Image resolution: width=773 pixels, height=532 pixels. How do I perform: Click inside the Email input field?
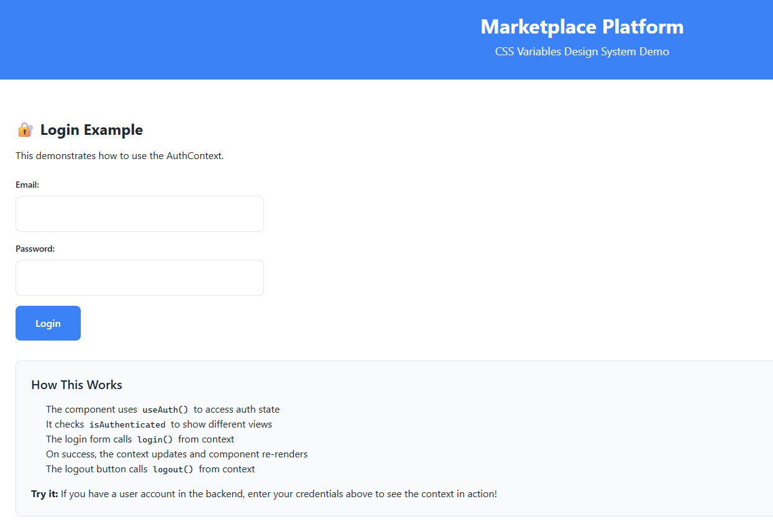click(x=139, y=213)
